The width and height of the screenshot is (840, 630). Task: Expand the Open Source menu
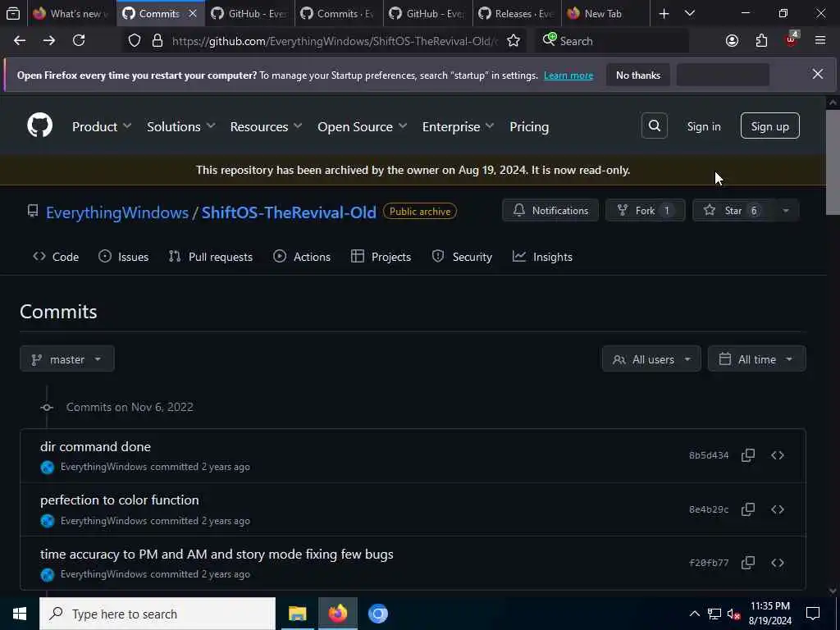(x=362, y=126)
